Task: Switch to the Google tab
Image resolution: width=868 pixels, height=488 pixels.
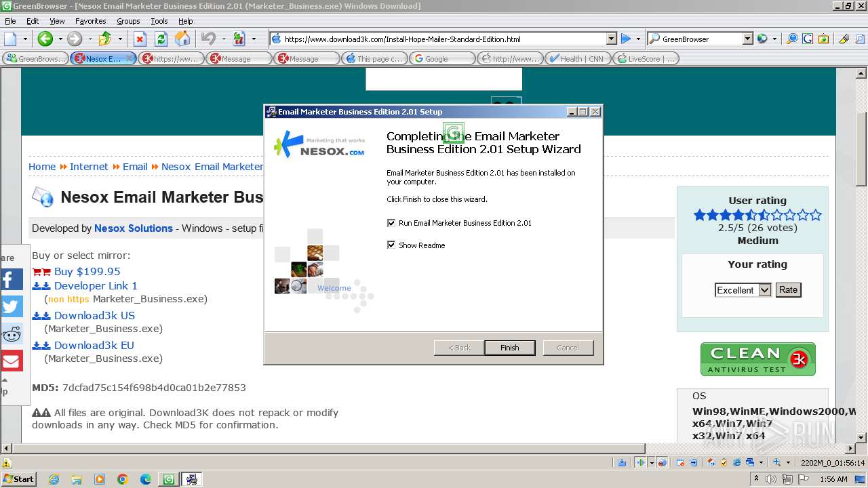Action: pos(442,59)
